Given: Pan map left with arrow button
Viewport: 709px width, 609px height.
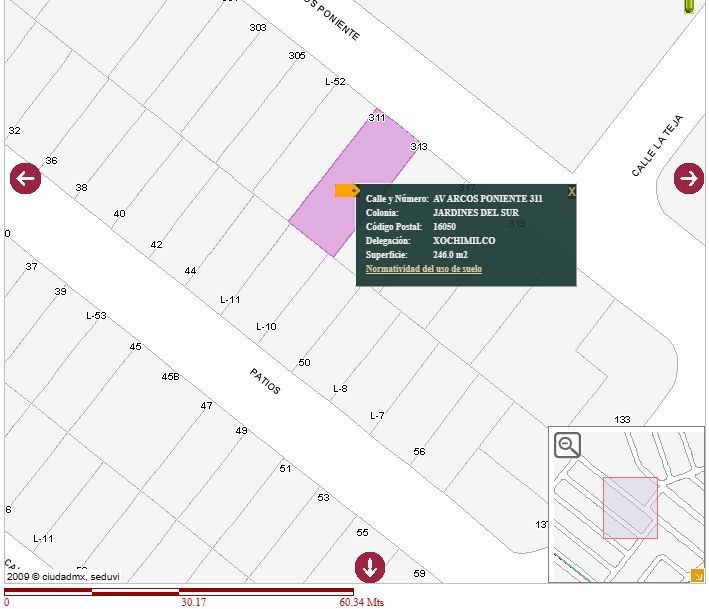Looking at the screenshot, I should tap(25, 178).
